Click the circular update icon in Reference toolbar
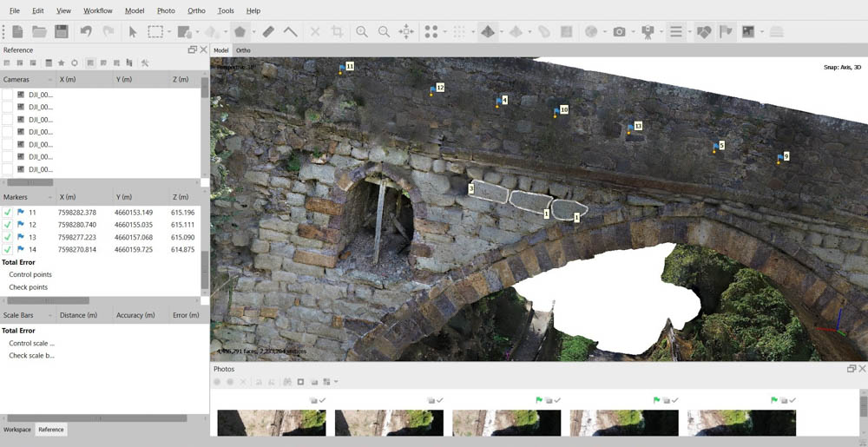The image size is (868, 447). pyautogui.click(x=74, y=62)
